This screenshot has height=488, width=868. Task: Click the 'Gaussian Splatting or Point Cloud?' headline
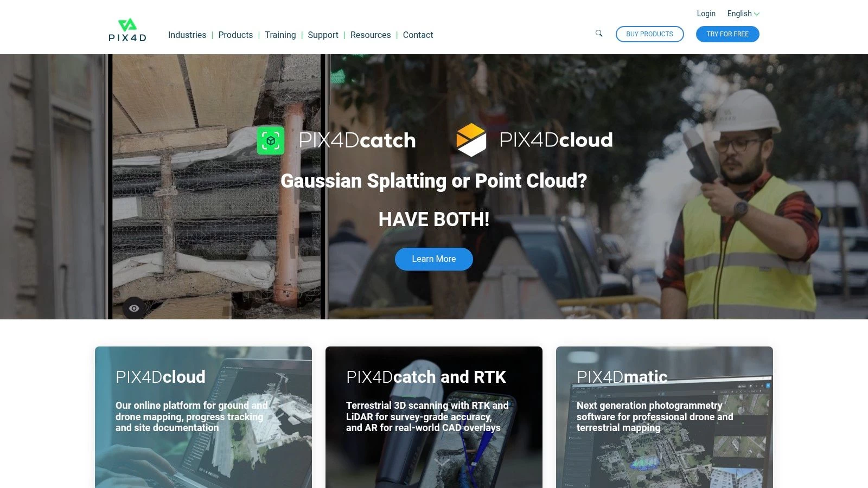point(434,181)
